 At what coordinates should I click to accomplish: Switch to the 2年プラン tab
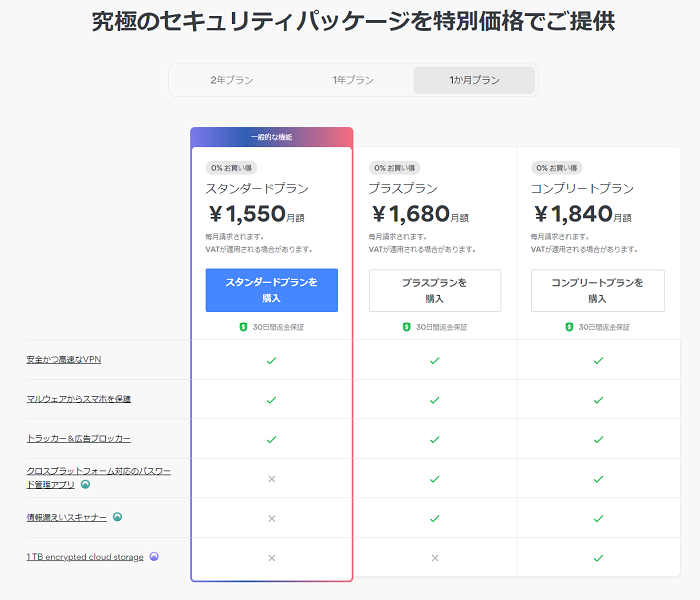click(232, 80)
